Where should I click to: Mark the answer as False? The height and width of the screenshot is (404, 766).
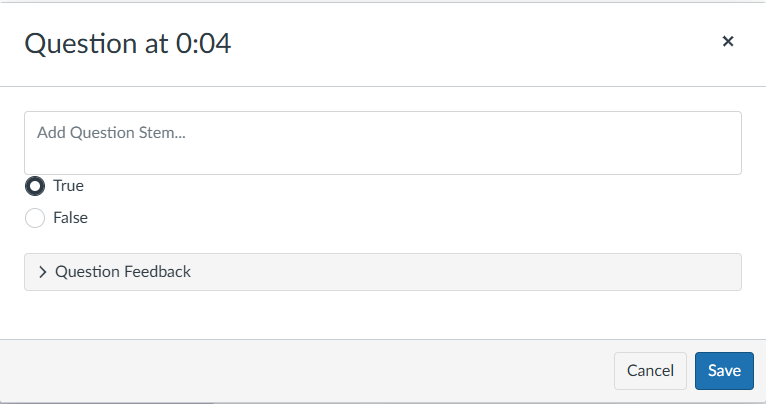(x=35, y=217)
